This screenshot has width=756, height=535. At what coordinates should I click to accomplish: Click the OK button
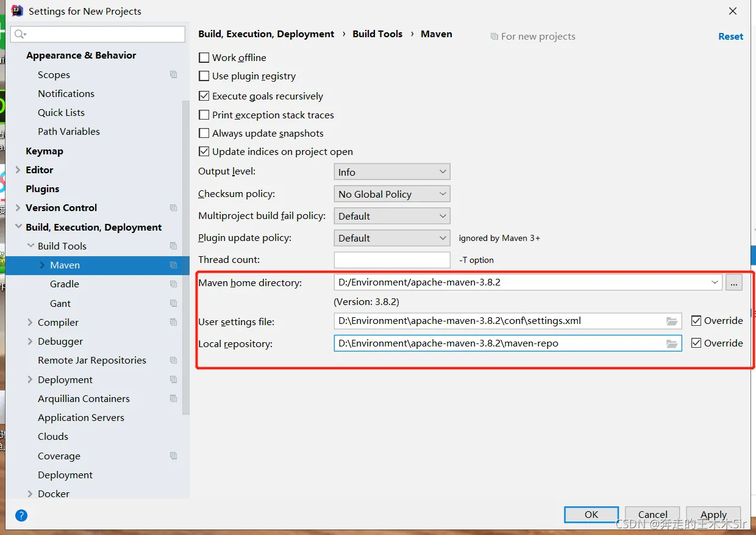click(591, 514)
